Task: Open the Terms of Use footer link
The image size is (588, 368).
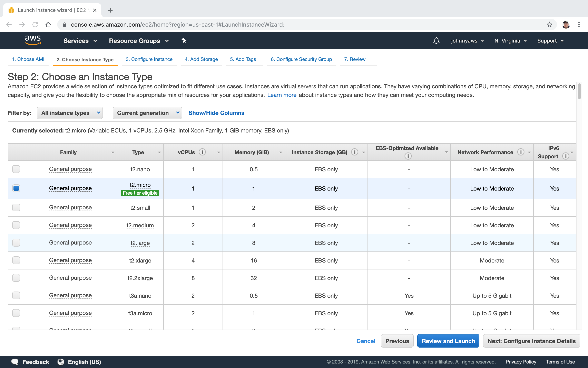Action: click(560, 362)
